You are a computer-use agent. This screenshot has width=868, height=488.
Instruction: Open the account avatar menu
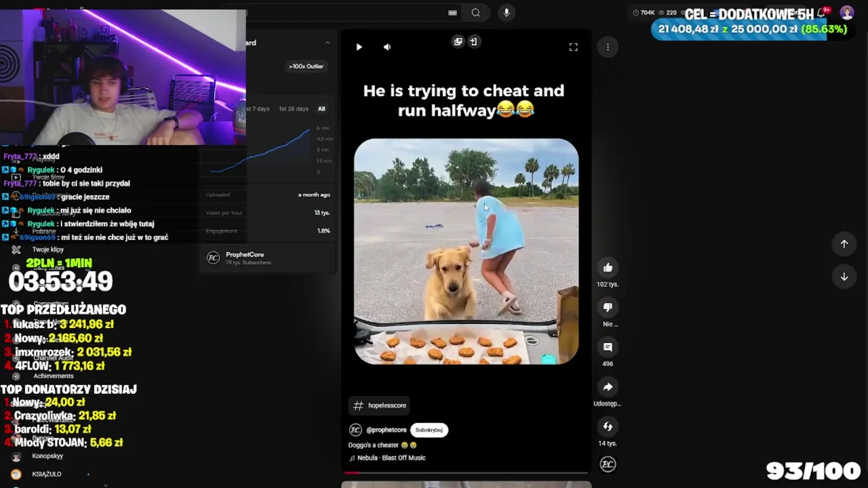(847, 13)
